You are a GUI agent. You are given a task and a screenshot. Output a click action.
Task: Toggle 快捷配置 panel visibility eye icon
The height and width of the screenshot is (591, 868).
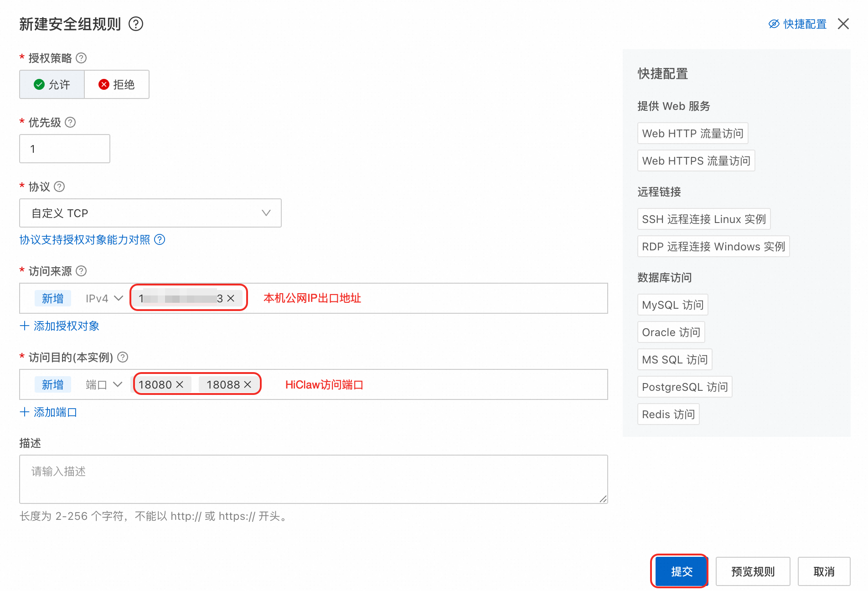pos(774,24)
